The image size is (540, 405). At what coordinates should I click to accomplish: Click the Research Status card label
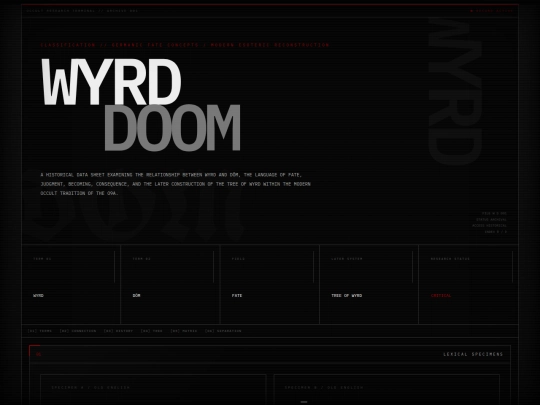tap(450, 259)
